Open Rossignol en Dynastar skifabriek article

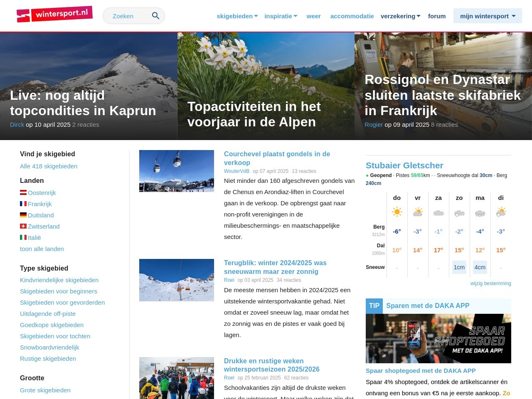click(443, 95)
